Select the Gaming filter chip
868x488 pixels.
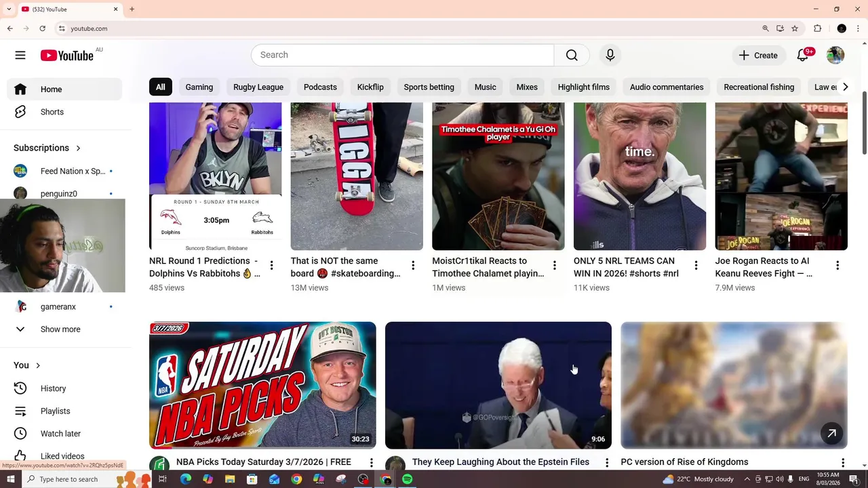(x=199, y=87)
